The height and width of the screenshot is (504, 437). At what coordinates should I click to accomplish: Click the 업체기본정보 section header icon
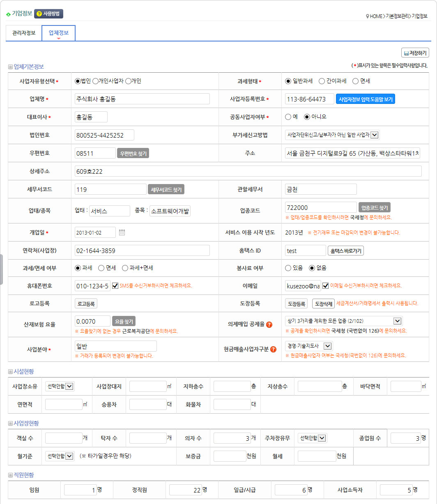click(10, 67)
